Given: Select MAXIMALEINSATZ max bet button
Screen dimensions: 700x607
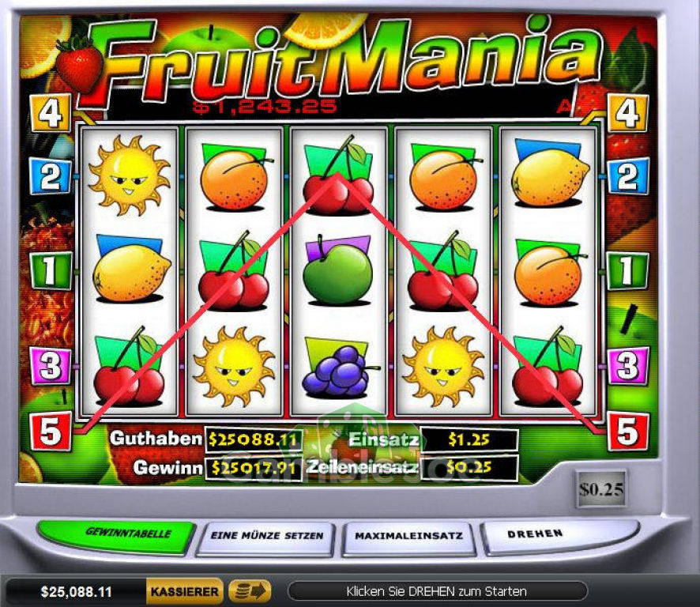Looking at the screenshot, I should [x=408, y=537].
